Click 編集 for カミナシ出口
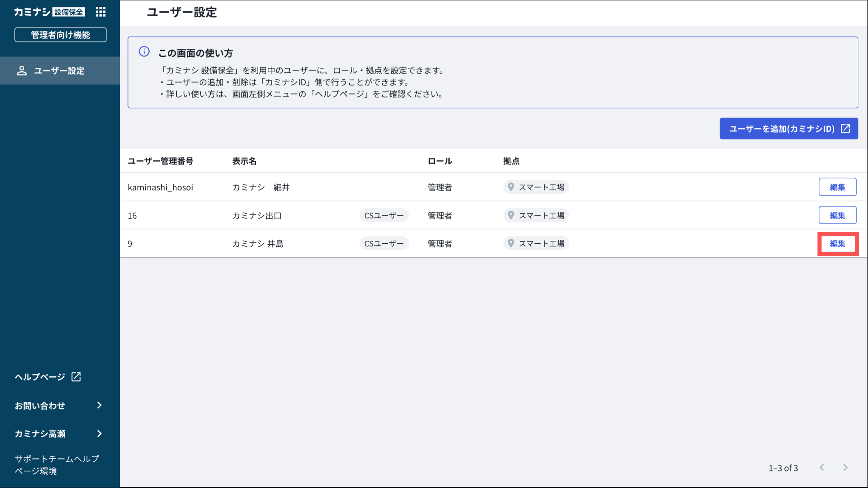Viewport: 868px width, 488px height. pyautogui.click(x=837, y=215)
